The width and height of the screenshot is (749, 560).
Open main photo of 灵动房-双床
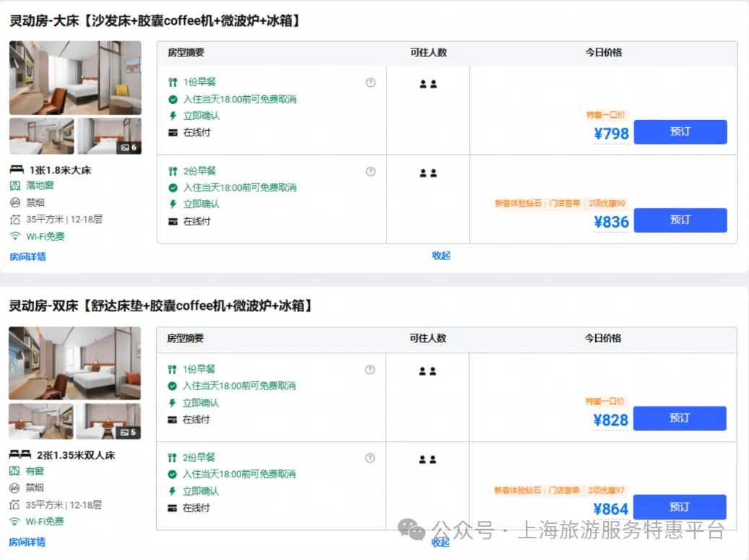pos(74,363)
